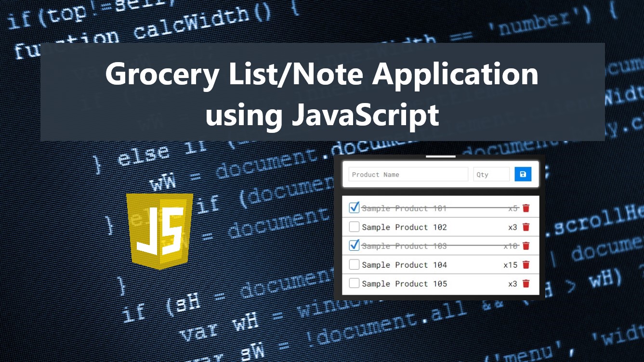Screen dimensions: 644x362
Task: Check the Sample Product 104 checkbox
Action: pyautogui.click(x=354, y=264)
